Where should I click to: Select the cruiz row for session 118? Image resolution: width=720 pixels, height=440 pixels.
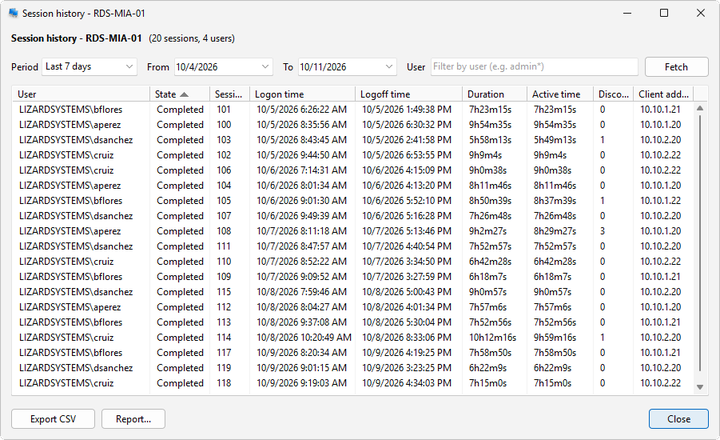pyautogui.click(x=353, y=383)
